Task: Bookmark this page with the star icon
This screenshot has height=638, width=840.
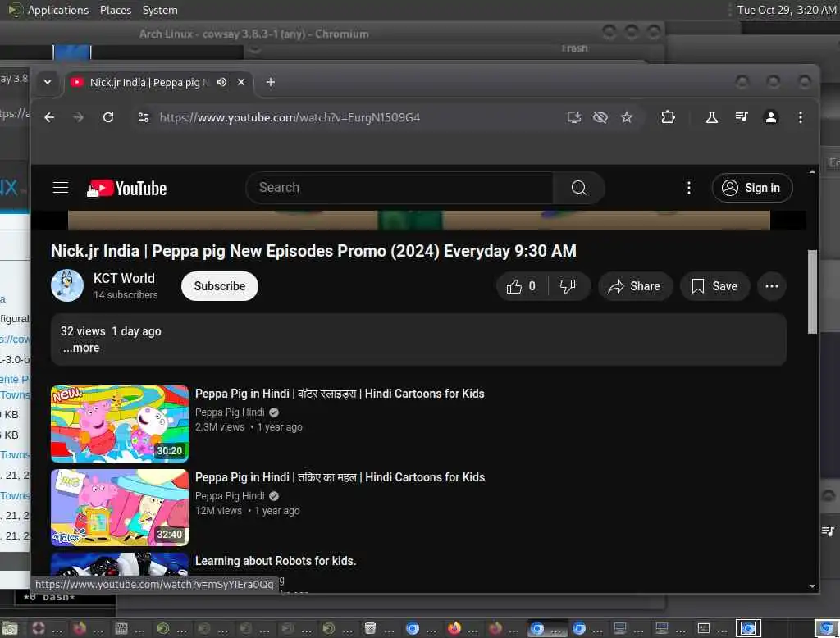Action: [x=627, y=117]
